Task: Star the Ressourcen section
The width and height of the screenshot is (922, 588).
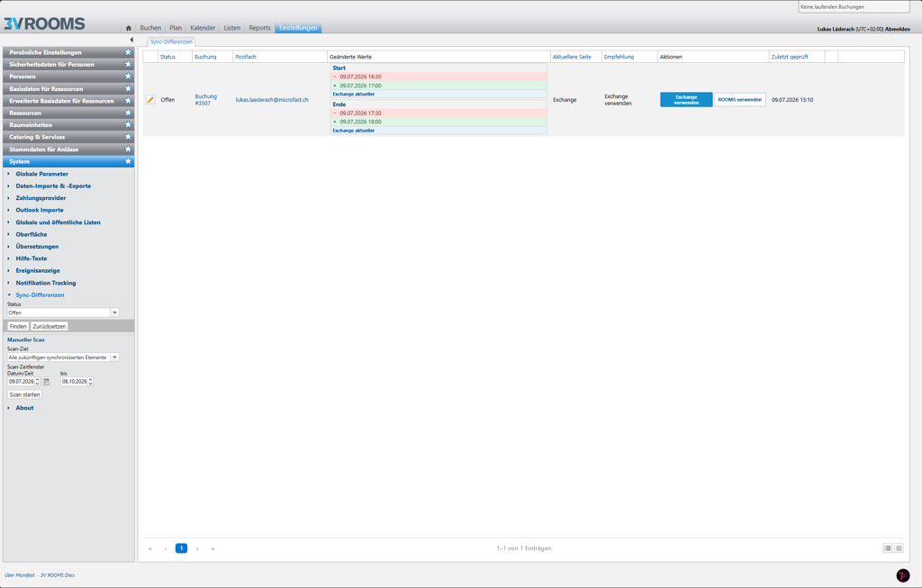Action: (x=128, y=113)
